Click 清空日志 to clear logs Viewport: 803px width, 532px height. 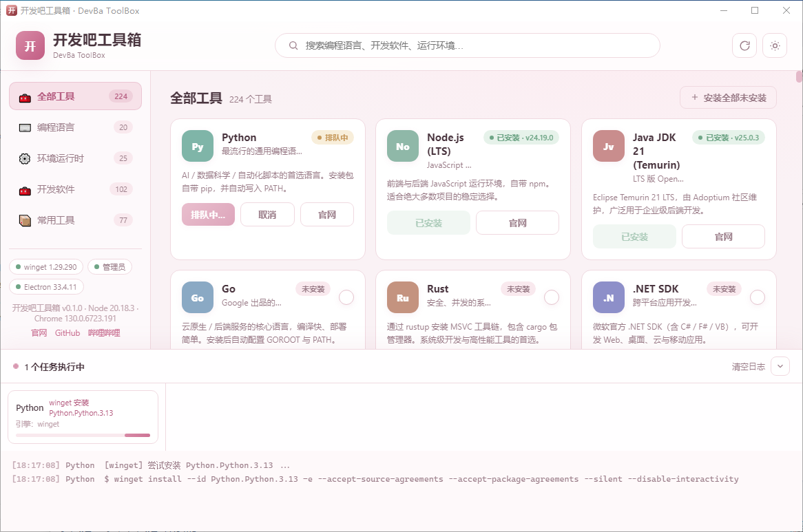pyautogui.click(x=748, y=366)
